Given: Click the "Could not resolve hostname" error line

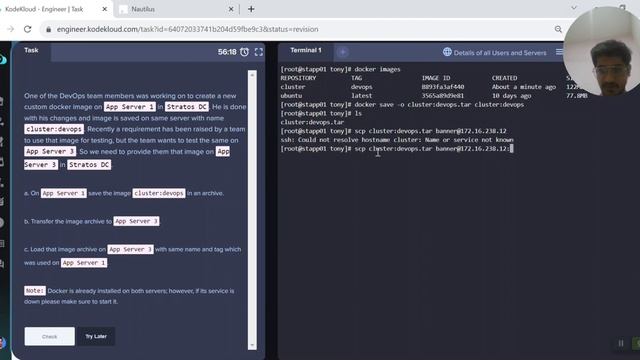Looking at the screenshot, I should pos(397,140).
